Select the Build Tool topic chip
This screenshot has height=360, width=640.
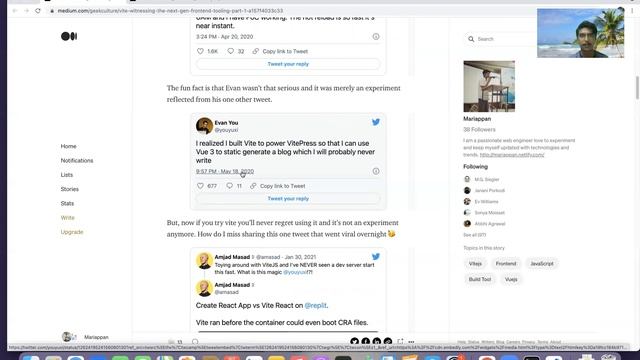coord(480,279)
